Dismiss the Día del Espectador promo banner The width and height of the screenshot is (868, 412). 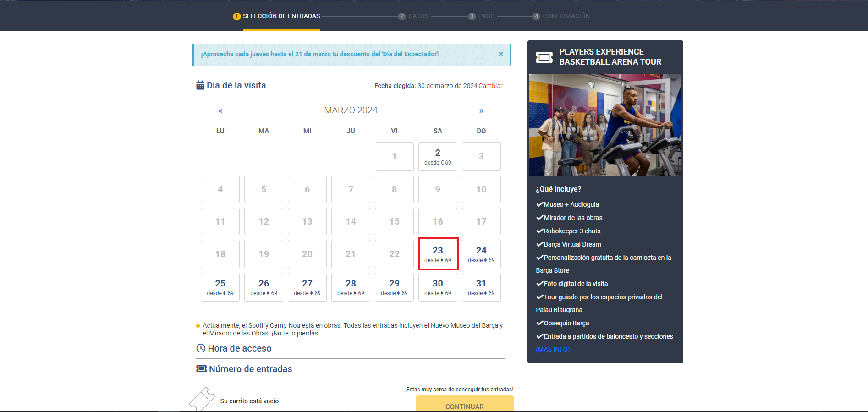[500, 54]
